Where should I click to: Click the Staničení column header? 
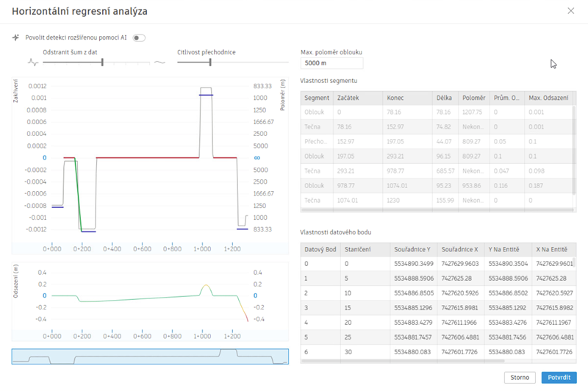[x=365, y=249]
